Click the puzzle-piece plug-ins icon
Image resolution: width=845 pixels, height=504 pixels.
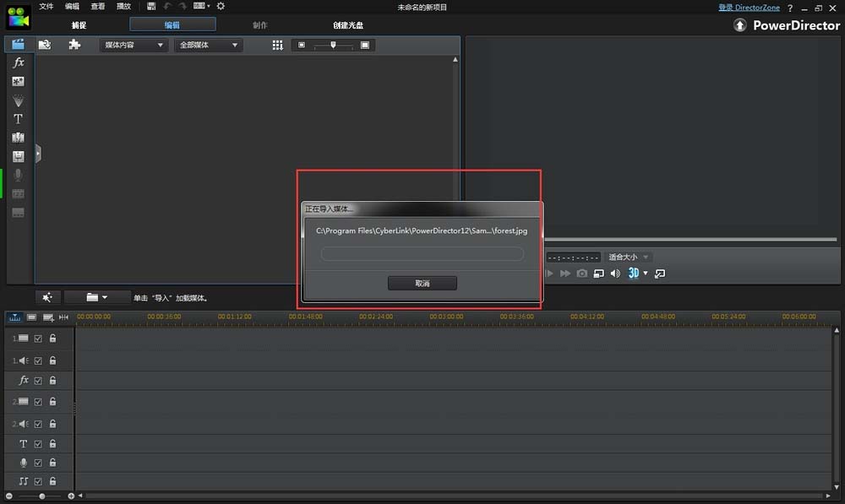(74, 45)
